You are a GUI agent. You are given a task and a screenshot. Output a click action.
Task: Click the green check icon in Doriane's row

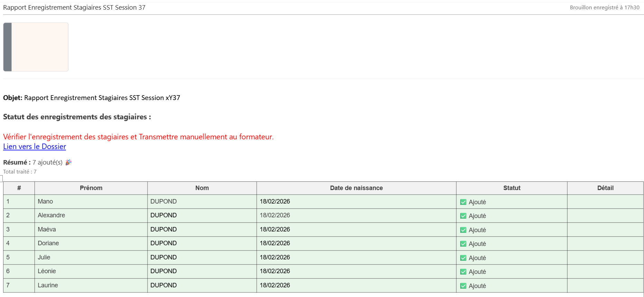[x=463, y=244]
